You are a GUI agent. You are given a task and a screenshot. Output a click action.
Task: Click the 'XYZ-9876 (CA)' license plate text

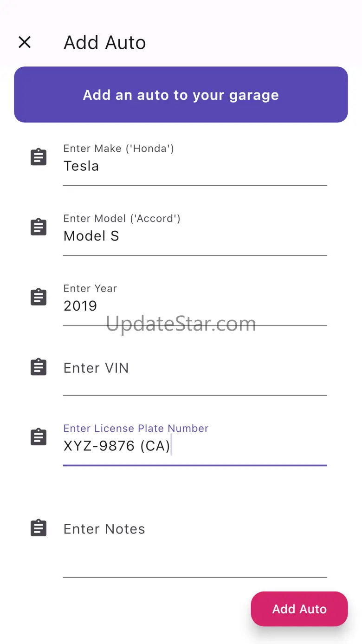[x=117, y=446]
